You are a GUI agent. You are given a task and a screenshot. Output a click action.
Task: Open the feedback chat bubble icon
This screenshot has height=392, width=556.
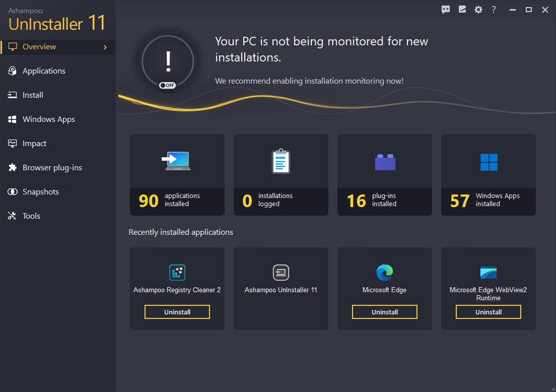tap(446, 10)
